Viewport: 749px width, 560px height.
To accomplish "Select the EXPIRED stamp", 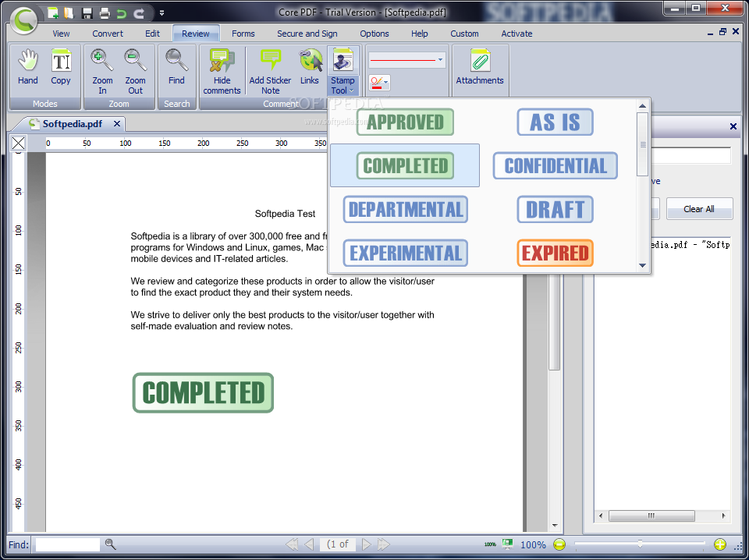I will [555, 253].
